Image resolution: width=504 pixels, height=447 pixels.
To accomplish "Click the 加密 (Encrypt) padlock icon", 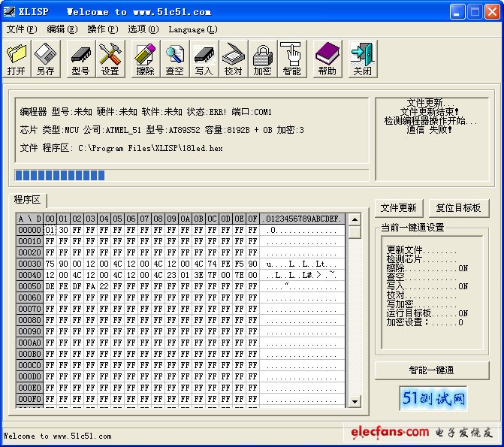I will 262,58.
